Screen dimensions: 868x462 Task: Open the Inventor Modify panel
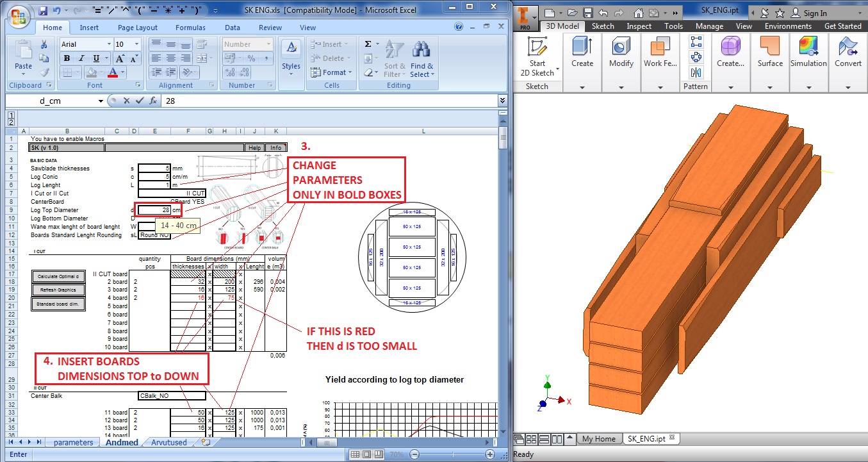point(621,63)
